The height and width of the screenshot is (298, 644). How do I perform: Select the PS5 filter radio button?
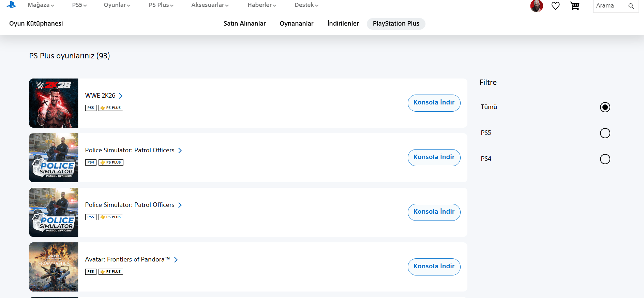coord(605,133)
